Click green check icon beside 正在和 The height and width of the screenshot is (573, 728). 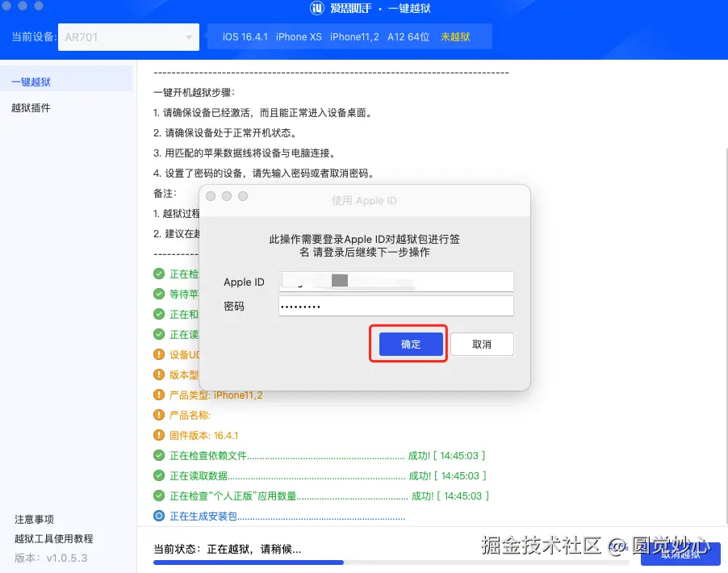pos(159,314)
